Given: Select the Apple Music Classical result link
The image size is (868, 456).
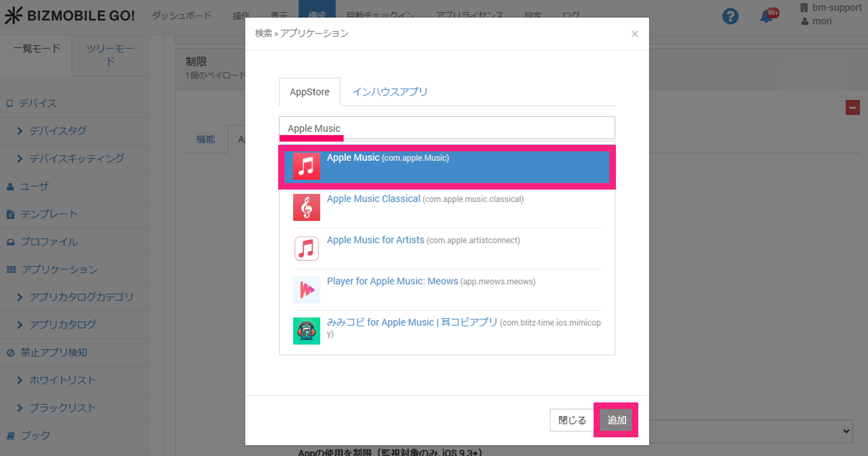Looking at the screenshot, I should click(x=373, y=199).
